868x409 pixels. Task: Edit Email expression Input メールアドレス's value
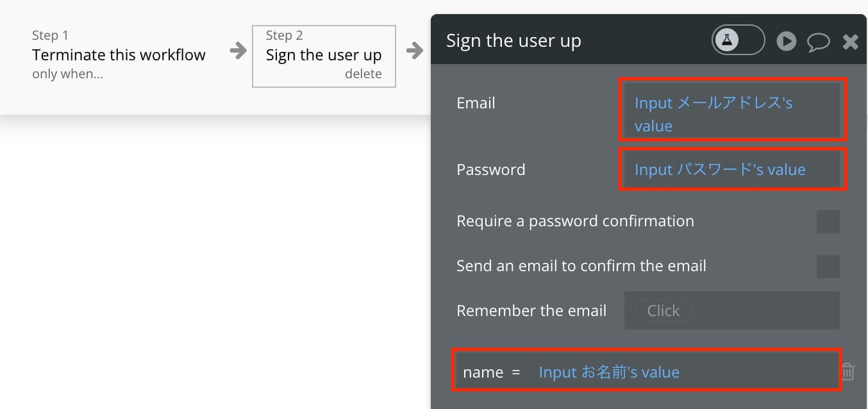(x=733, y=110)
